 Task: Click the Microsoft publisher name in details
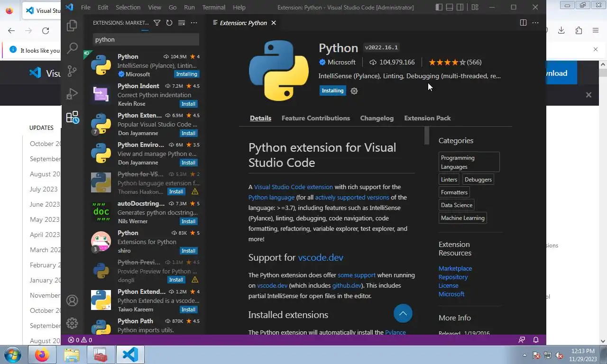click(341, 62)
